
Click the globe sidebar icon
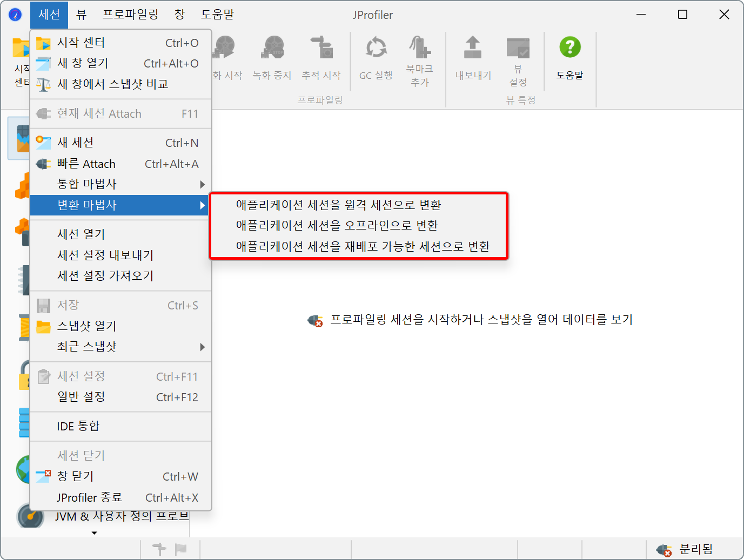coord(23,469)
